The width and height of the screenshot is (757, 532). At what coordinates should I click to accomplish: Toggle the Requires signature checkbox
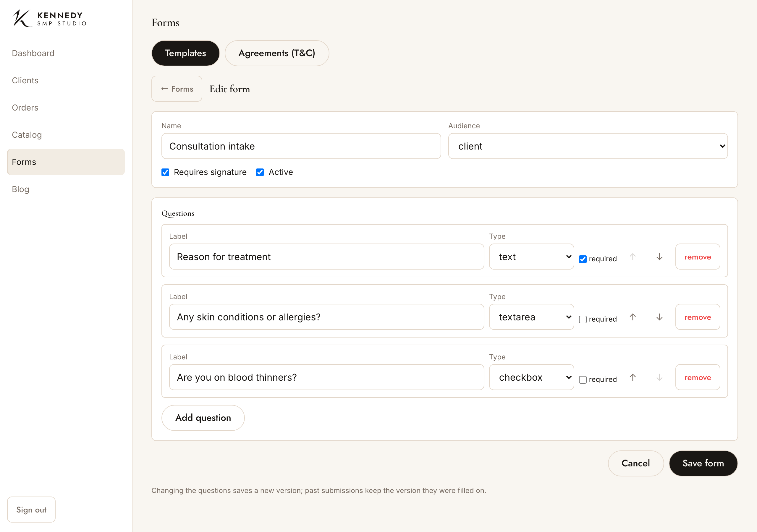pos(165,172)
